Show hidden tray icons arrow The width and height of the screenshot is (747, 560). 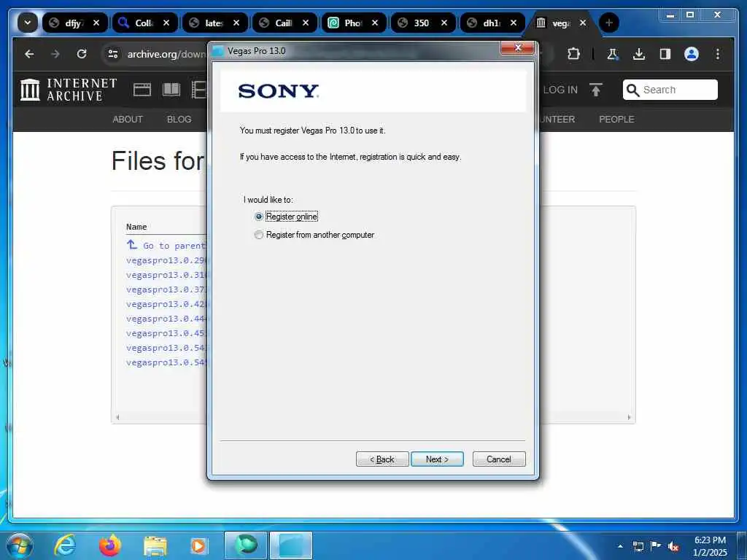click(620, 545)
